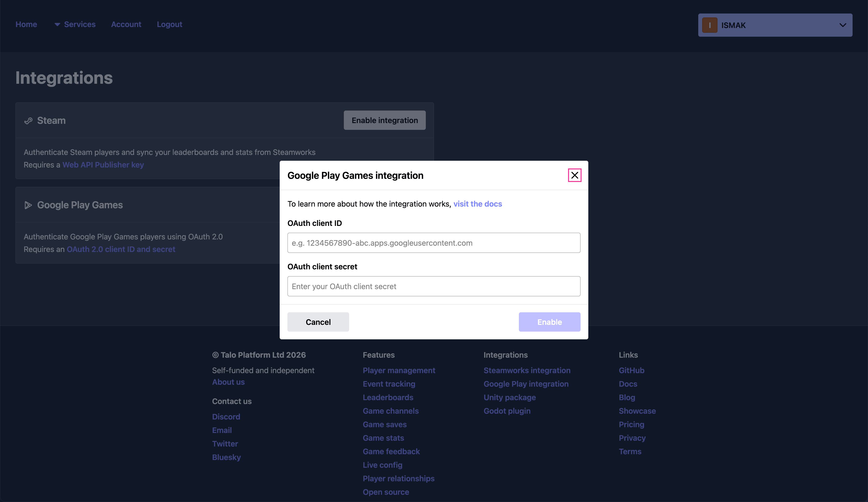Screen dimensions: 868x502
Task: Follow the Web API Publisher key link
Action: 103,165
